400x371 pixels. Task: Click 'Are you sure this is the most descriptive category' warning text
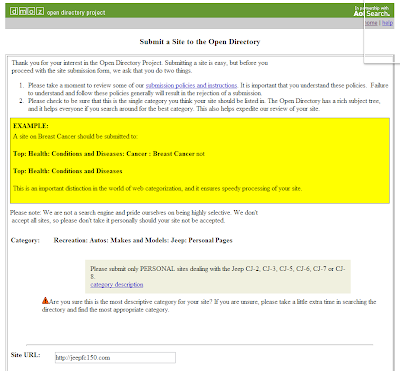pos(209,306)
